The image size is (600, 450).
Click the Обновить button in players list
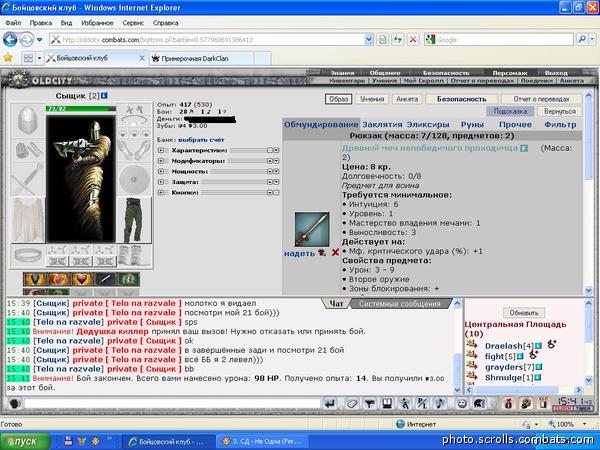[x=524, y=313]
